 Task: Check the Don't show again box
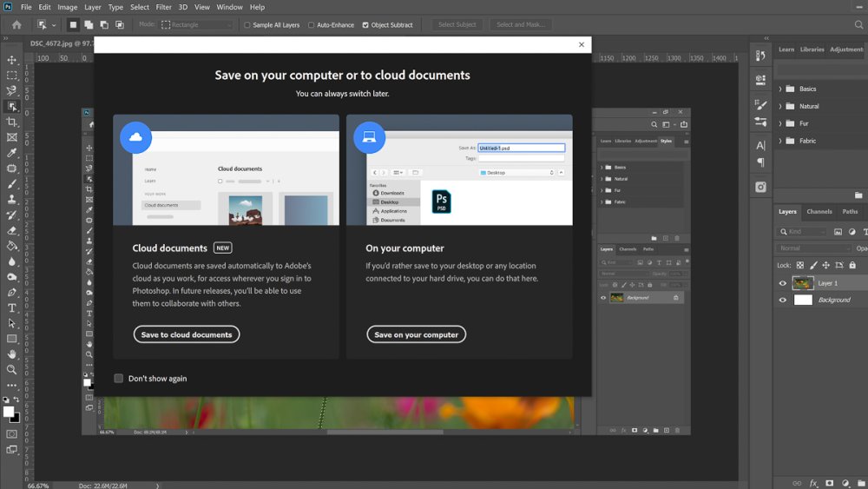point(118,378)
